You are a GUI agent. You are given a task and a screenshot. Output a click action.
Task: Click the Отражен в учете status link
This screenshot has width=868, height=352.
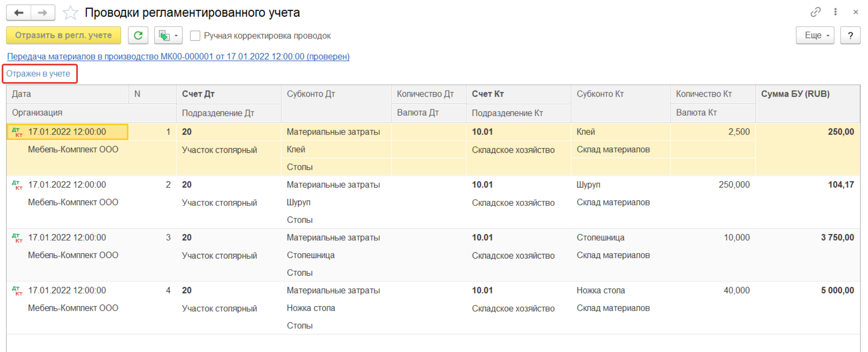tap(38, 74)
